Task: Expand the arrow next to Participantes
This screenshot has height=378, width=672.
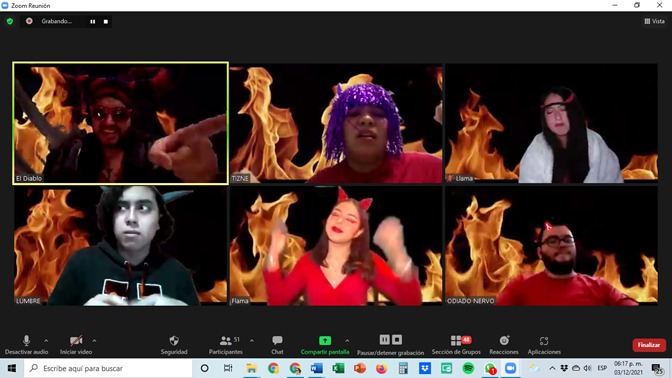Action: [x=252, y=341]
